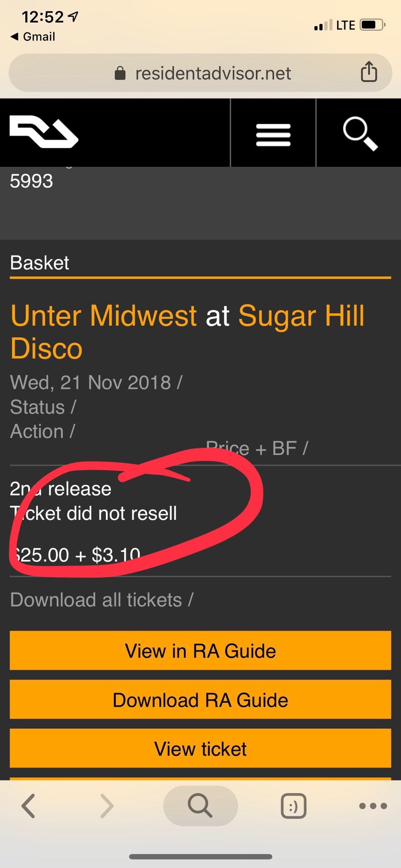401x868 pixels.
Task: Open browser search button in bottom bar
Action: [x=200, y=806]
